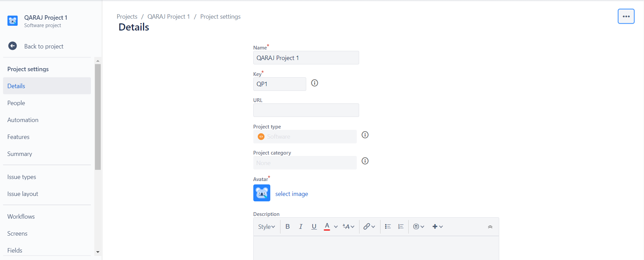644x260 pixels.
Task: Click inside the Description text area
Action: coord(376,248)
